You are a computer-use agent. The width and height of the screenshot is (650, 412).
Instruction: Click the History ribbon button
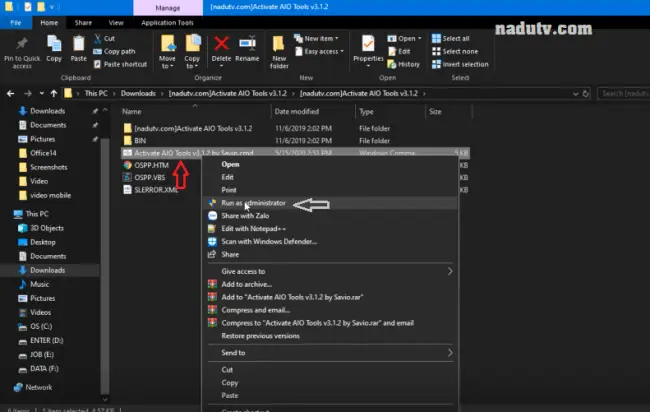click(x=403, y=64)
